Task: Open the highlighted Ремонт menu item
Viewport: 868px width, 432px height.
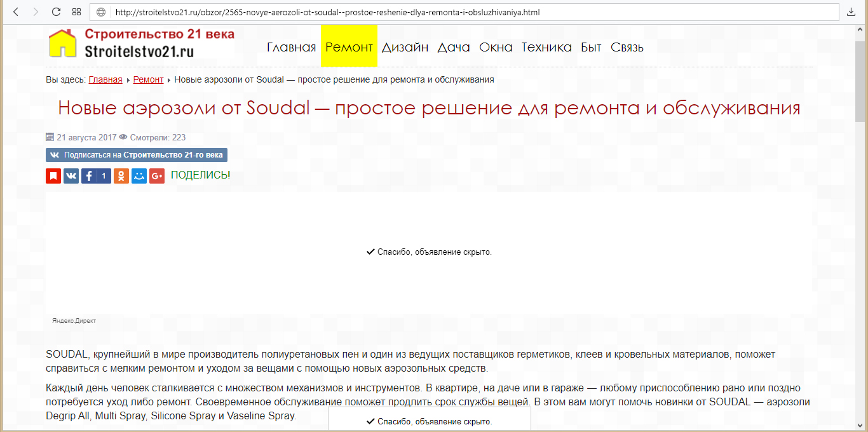Action: pyautogui.click(x=349, y=47)
